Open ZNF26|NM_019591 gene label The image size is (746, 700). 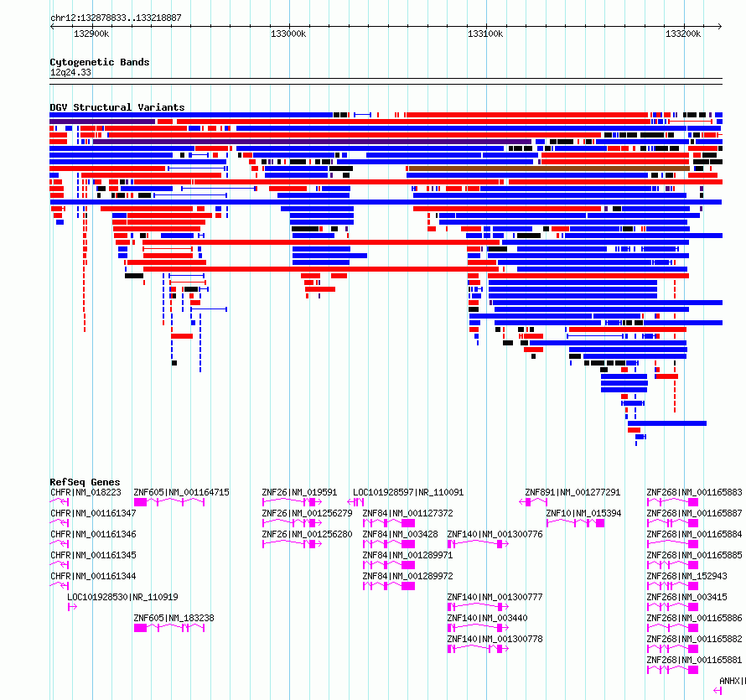(299, 492)
